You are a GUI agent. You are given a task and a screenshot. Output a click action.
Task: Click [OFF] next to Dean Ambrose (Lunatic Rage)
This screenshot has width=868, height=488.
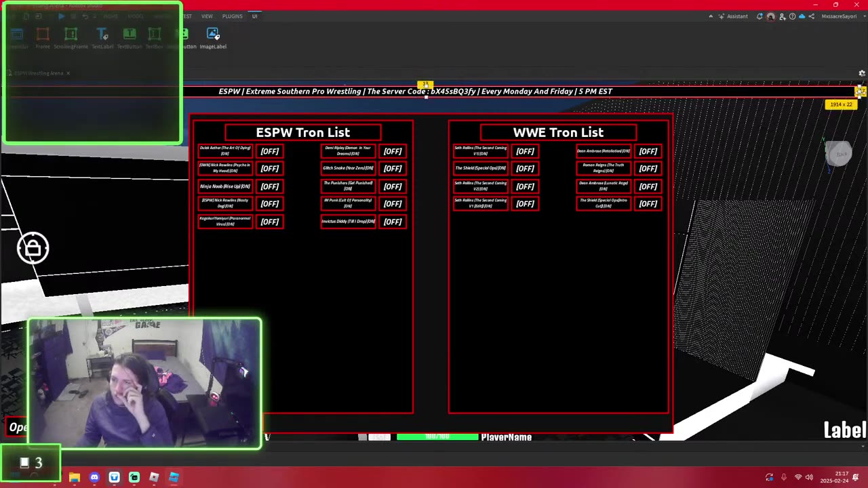648,186
